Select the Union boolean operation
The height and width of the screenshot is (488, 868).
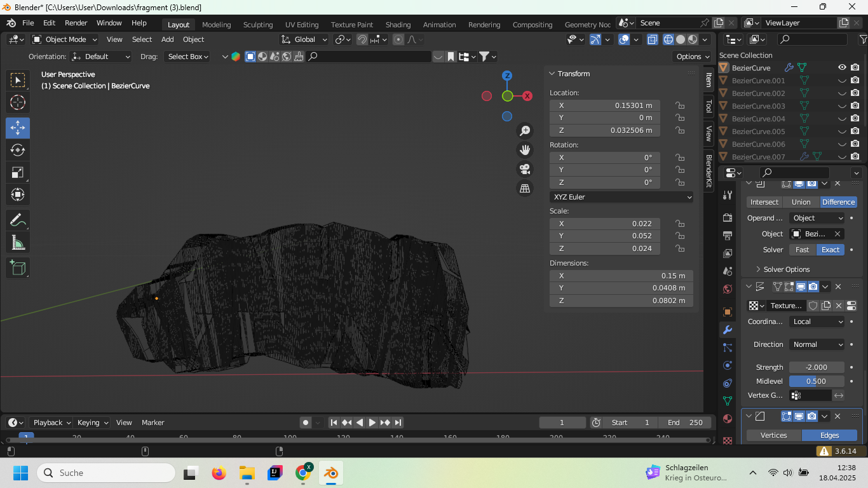801,202
